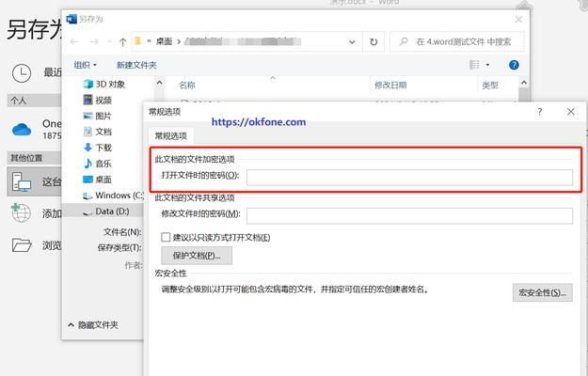Screen dimensions: 588x376
Task: Sort by 类型 column header
Action: click(490, 85)
